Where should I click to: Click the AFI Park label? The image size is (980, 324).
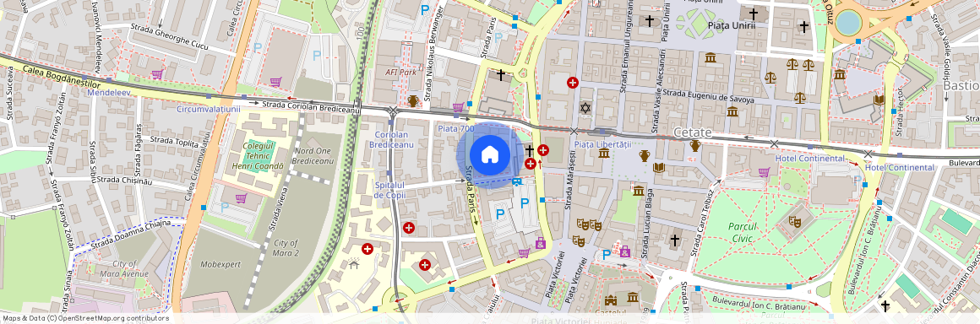(x=400, y=72)
